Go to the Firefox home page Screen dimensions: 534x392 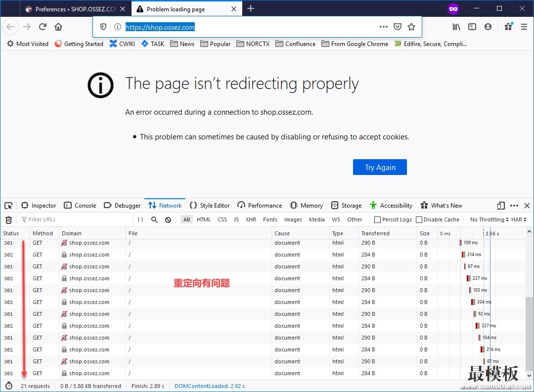point(58,27)
